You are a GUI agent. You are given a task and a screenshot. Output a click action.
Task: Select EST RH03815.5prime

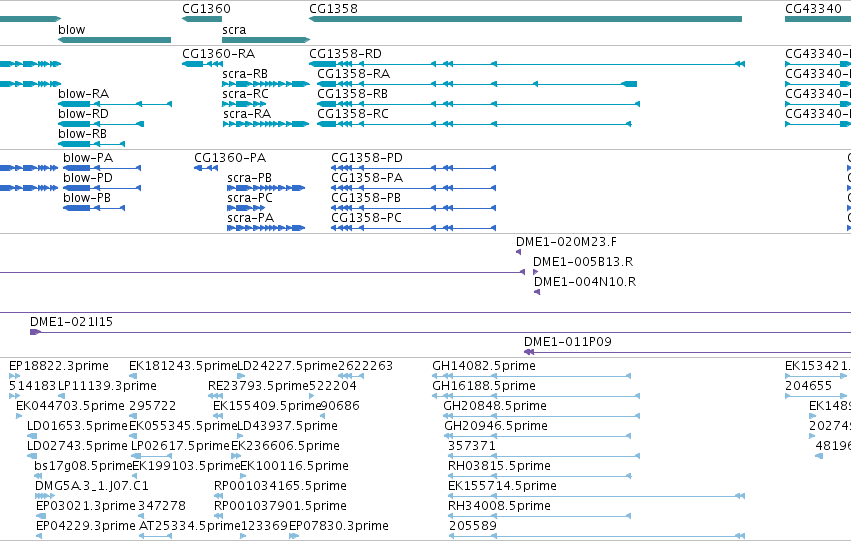click(499, 466)
